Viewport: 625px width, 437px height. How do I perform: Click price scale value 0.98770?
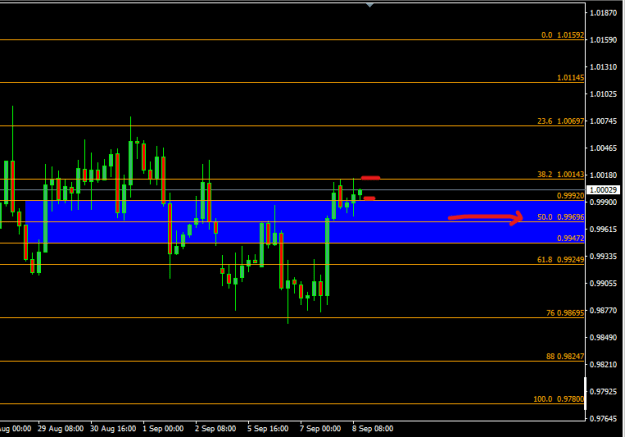[x=603, y=310]
